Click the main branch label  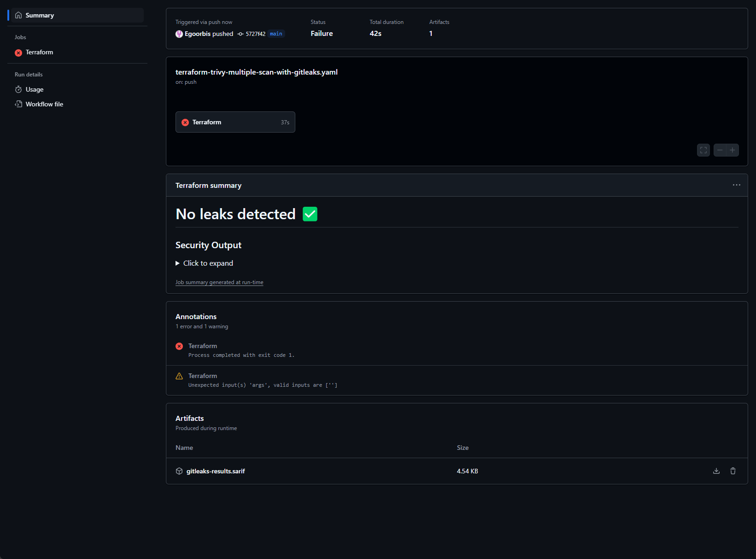276,34
